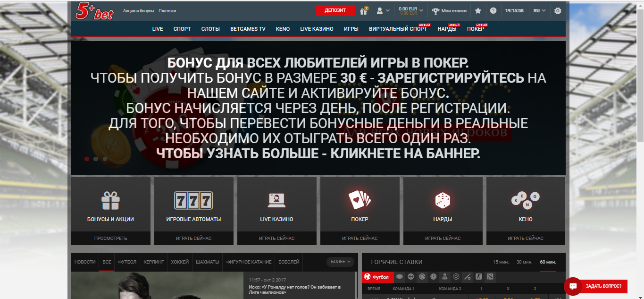Select the volleyball sport filter icon
644x299 pixels.
(433, 277)
